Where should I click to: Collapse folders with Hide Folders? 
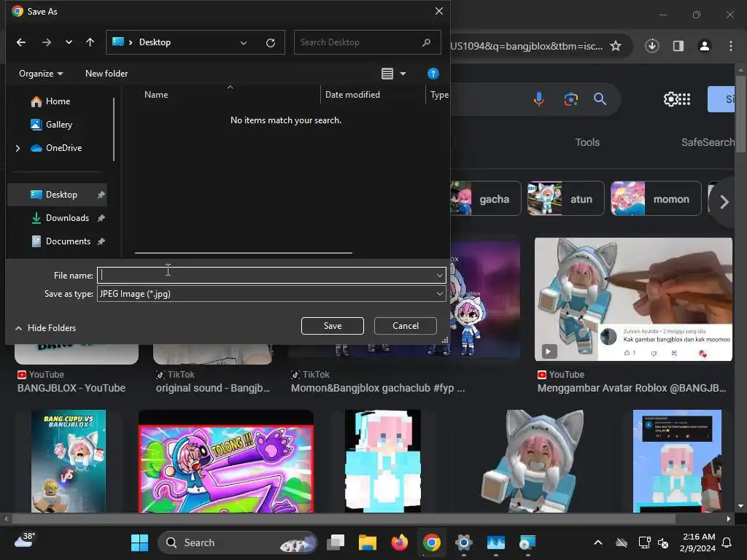pyautogui.click(x=46, y=328)
